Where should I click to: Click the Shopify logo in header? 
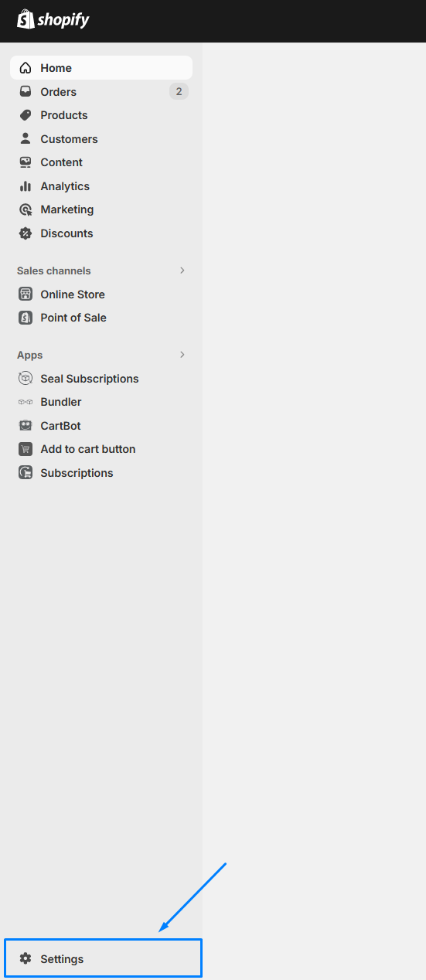(53, 19)
